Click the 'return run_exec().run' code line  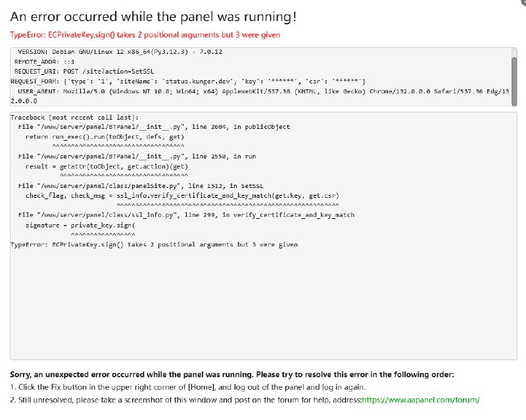105,137
